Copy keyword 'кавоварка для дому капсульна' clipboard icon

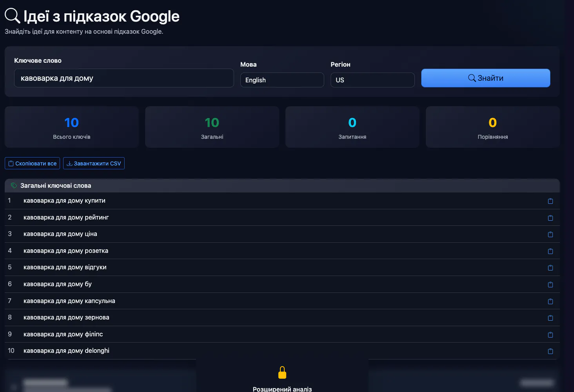[x=550, y=301]
